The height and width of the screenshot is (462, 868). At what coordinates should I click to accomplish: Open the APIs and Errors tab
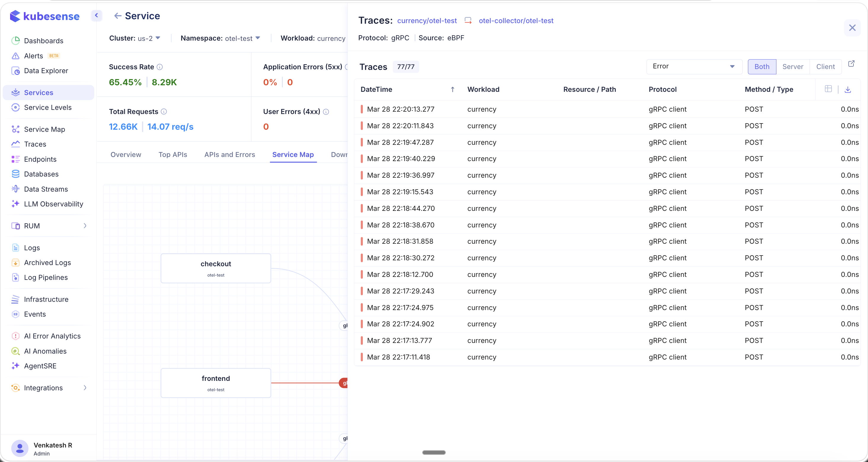click(229, 154)
